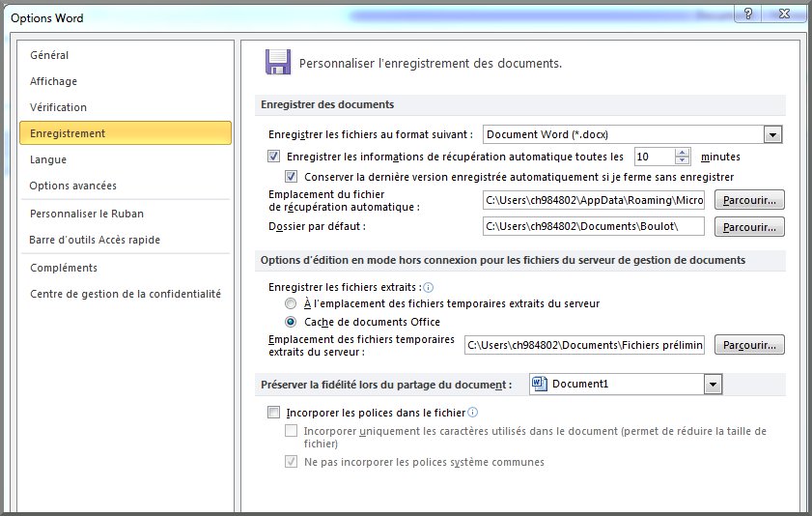The height and width of the screenshot is (516, 812).
Task: Switch to Options avancées section
Action: 73,186
